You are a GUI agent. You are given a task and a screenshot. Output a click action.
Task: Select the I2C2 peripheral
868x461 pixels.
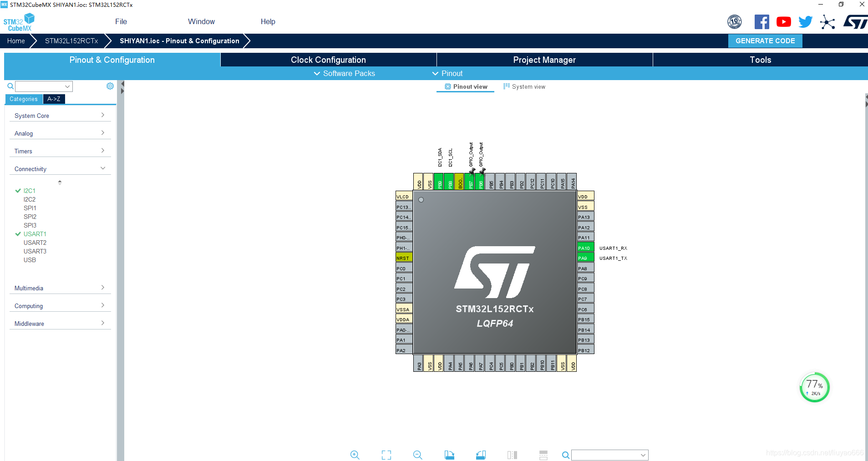(30, 199)
